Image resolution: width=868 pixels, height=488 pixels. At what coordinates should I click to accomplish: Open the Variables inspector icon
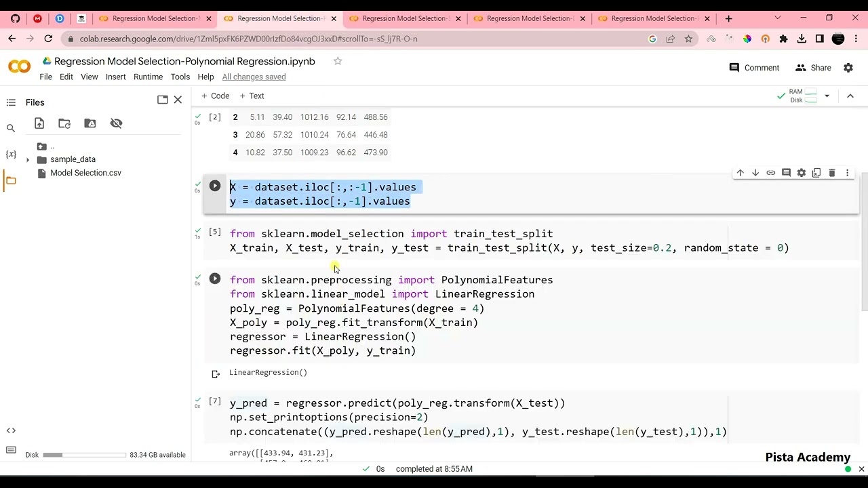click(11, 155)
